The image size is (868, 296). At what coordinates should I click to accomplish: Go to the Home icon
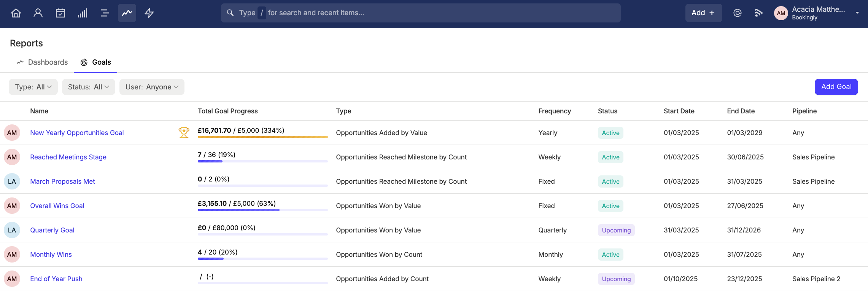click(16, 13)
